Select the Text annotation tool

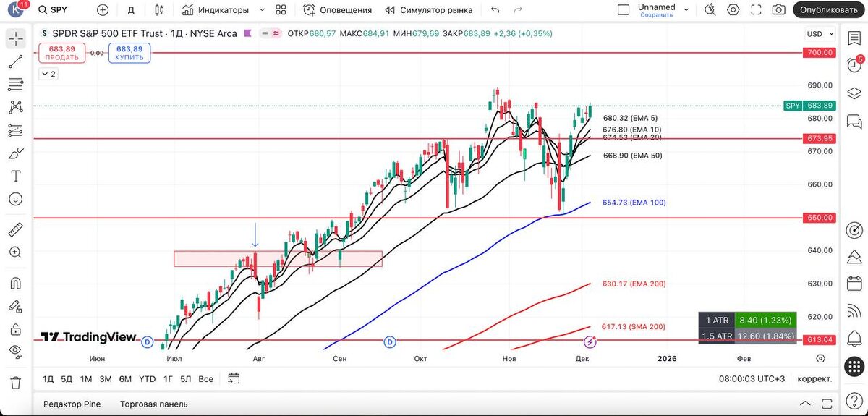point(16,176)
